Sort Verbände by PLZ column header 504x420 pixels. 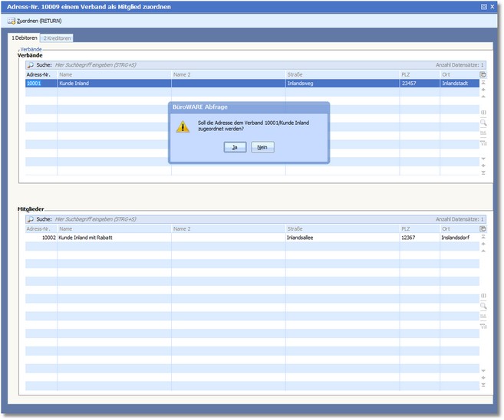[418, 74]
